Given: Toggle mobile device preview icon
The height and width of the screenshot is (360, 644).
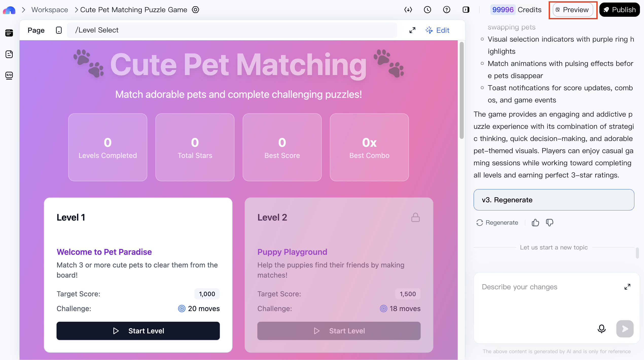Looking at the screenshot, I should tap(59, 30).
